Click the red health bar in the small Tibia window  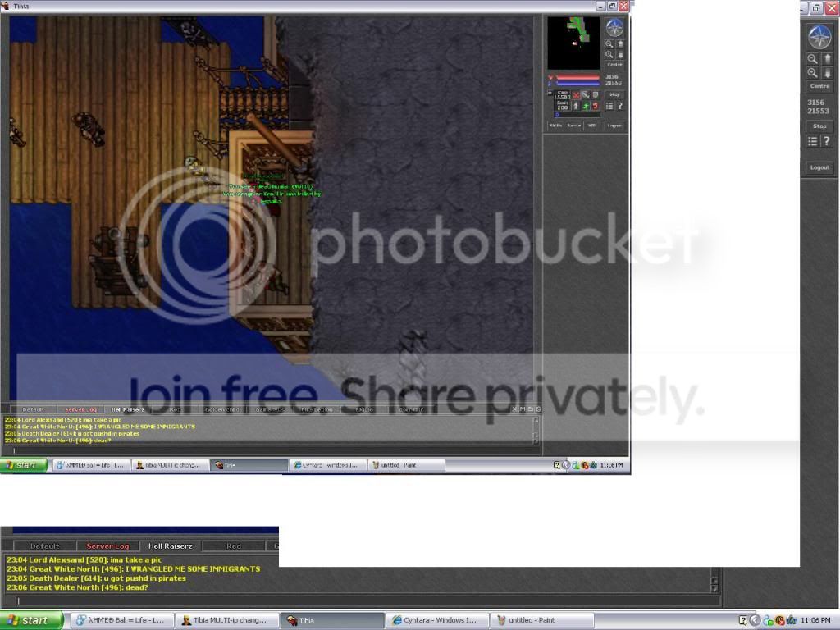click(578, 77)
